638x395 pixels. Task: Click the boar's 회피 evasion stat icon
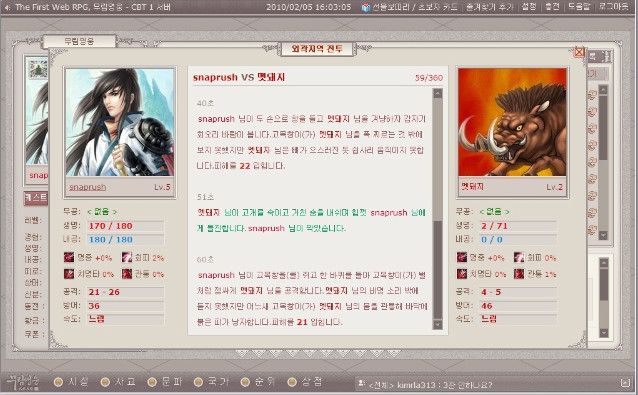(519, 257)
